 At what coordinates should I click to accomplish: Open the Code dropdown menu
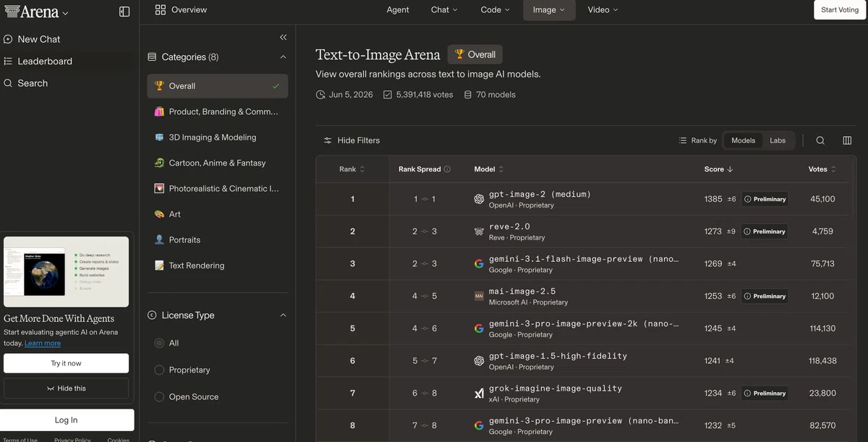coord(495,10)
